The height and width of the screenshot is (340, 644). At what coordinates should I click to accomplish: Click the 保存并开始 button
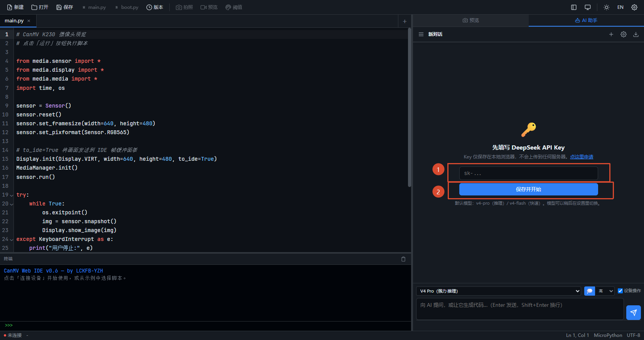[529, 189]
